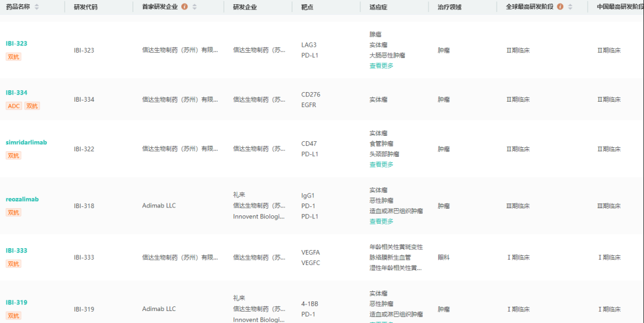Click Adimab LLC in IBI-319 row
This screenshot has height=323, width=644.
pyautogui.click(x=159, y=309)
